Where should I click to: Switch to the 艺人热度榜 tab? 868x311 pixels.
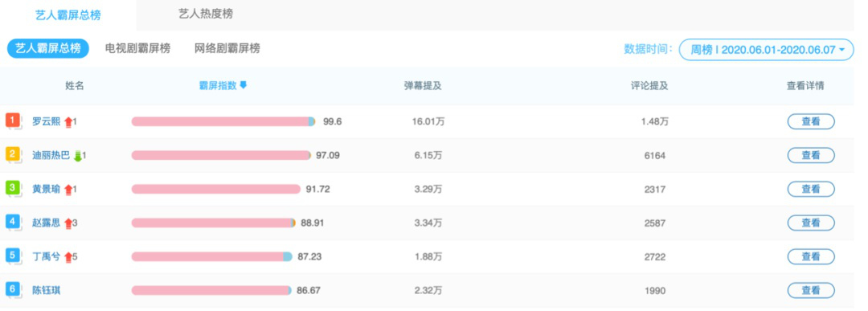coord(206,14)
